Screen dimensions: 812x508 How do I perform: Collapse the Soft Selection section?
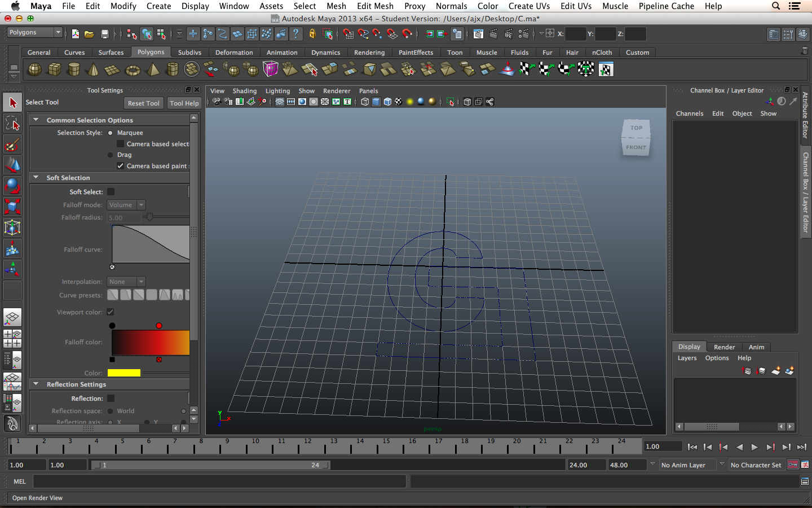point(36,178)
